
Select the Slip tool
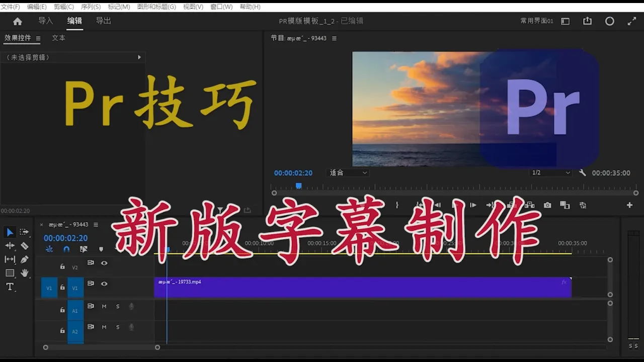10,259
